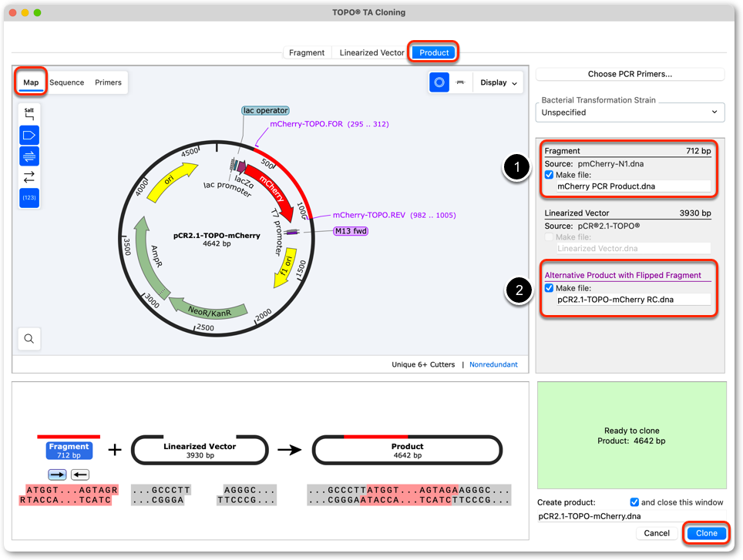The width and height of the screenshot is (743, 560).
Task: Click the Clone button
Action: 706,533
